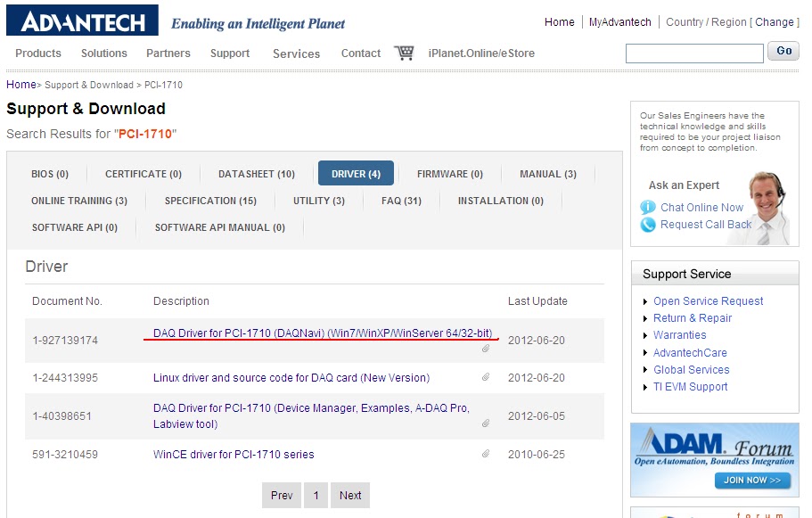The height and width of the screenshot is (518, 812).
Task: Click the Advantech logo
Action: coord(84,20)
